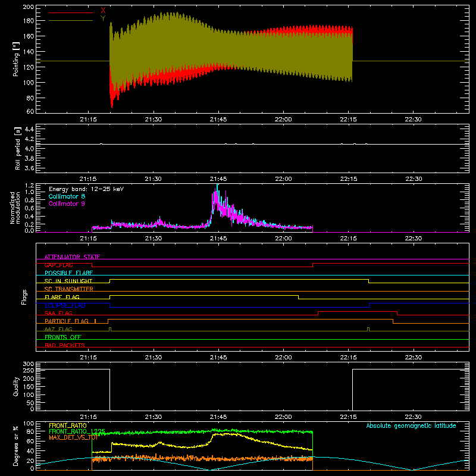Select the green FRONTS_OFF label
The height and width of the screenshot is (476, 476).
point(63,337)
